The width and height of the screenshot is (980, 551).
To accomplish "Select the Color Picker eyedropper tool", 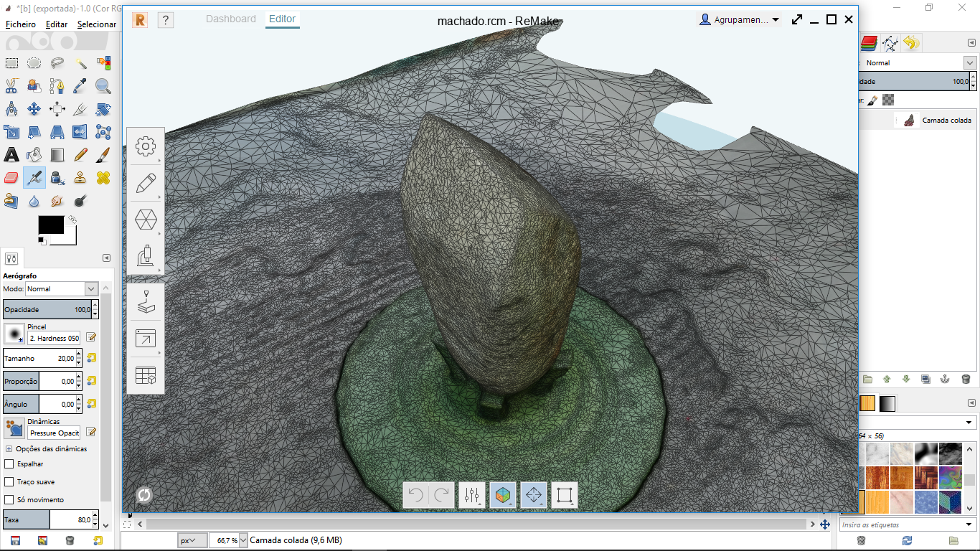I will pos(80,86).
